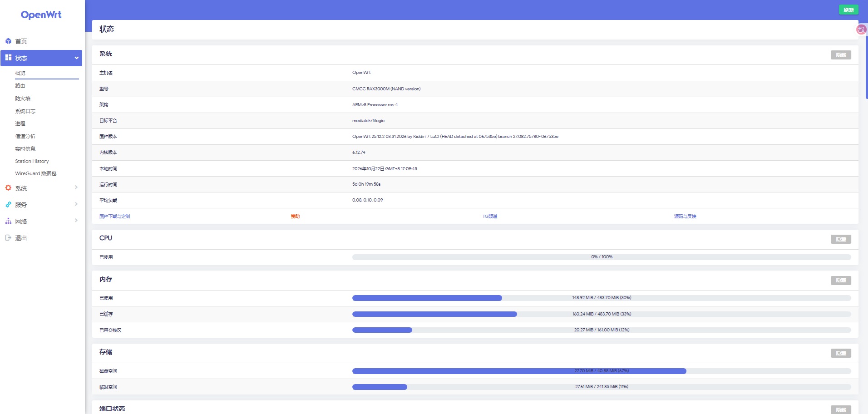Viewport: 868px width, 414px height.
Task: Click the 首页 cube icon
Action: click(8, 41)
